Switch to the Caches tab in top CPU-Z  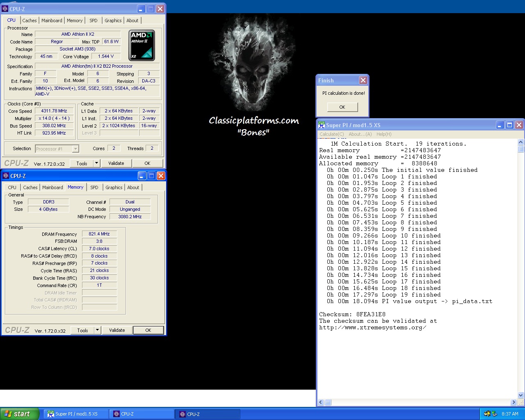pos(30,21)
